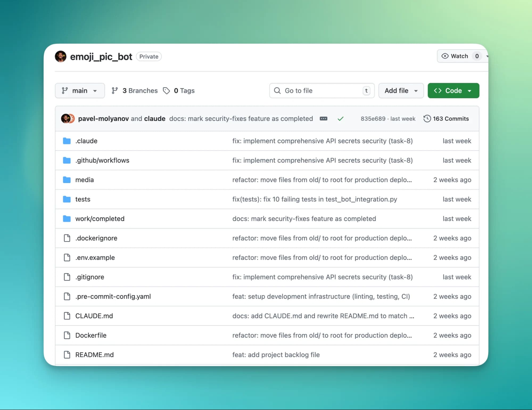The height and width of the screenshot is (410, 532).
Task: Expand the Add file dropdown
Action: coord(401,91)
